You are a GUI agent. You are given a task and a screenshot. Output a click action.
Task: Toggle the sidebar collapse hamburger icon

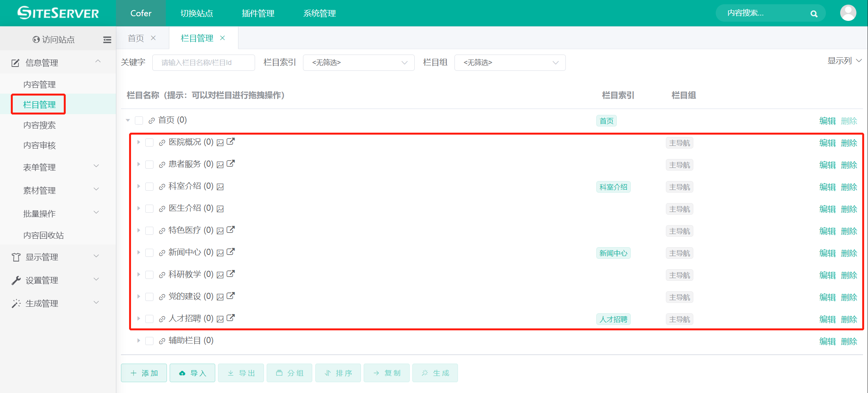coord(107,39)
